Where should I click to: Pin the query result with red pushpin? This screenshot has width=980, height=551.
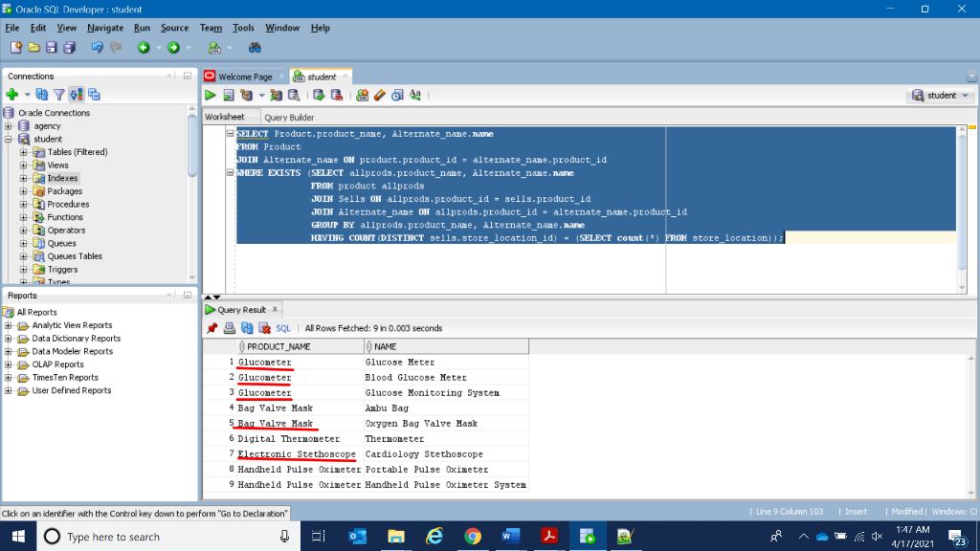click(212, 328)
